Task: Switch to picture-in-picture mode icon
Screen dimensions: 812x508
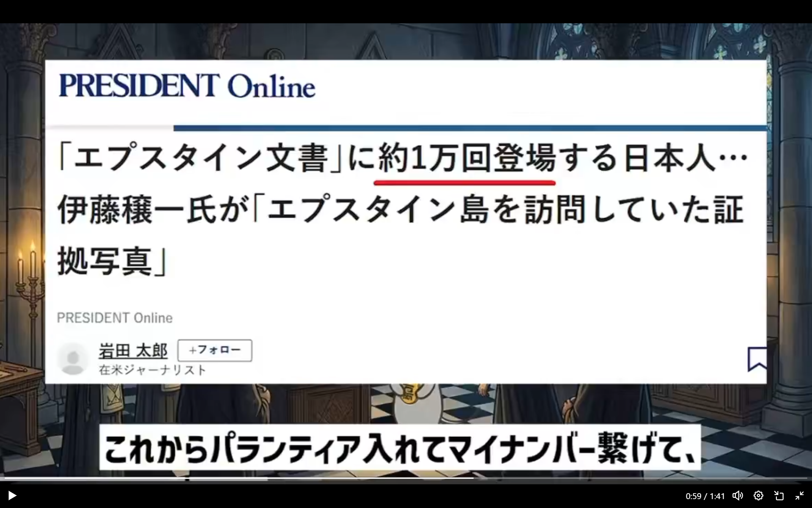Action: click(779, 495)
